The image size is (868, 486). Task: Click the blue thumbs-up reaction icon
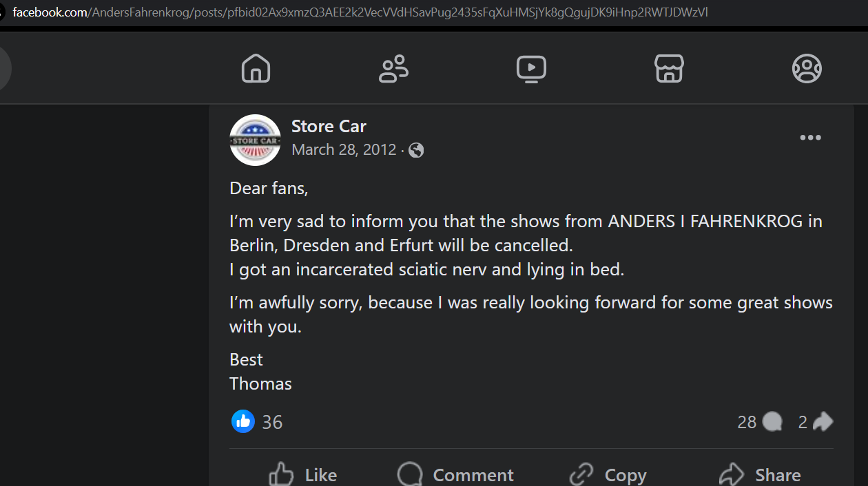(243, 421)
